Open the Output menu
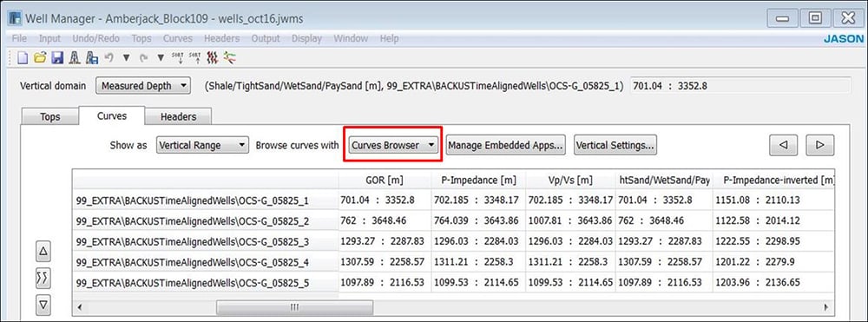The height and width of the screenshot is (322, 868). pos(266,39)
